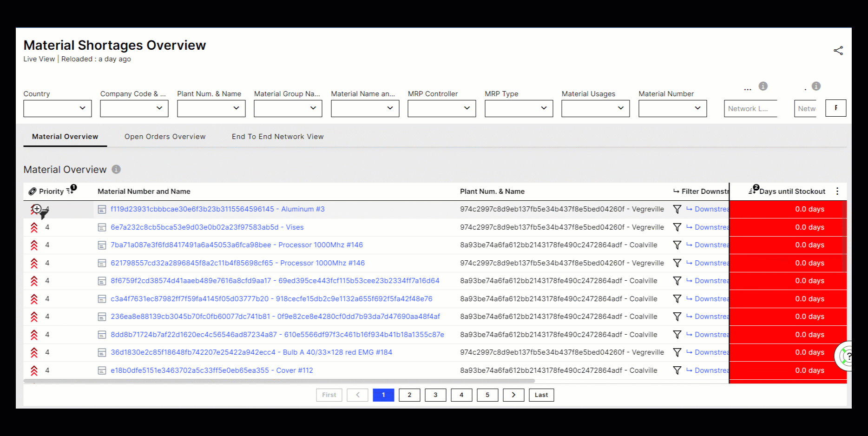Click the funnel filter icon on the Aluminum row
Image resolution: width=868 pixels, height=436 pixels.
coord(677,209)
